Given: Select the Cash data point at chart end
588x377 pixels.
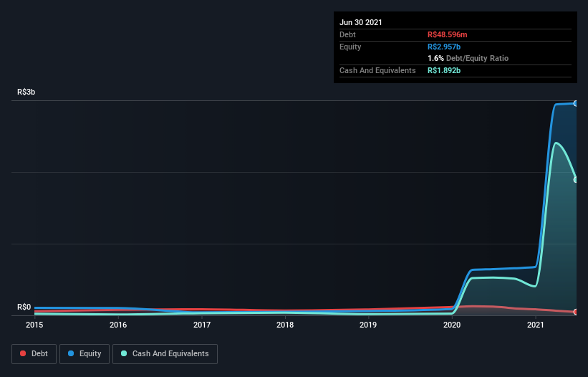Looking at the screenshot, I should 576,180.
